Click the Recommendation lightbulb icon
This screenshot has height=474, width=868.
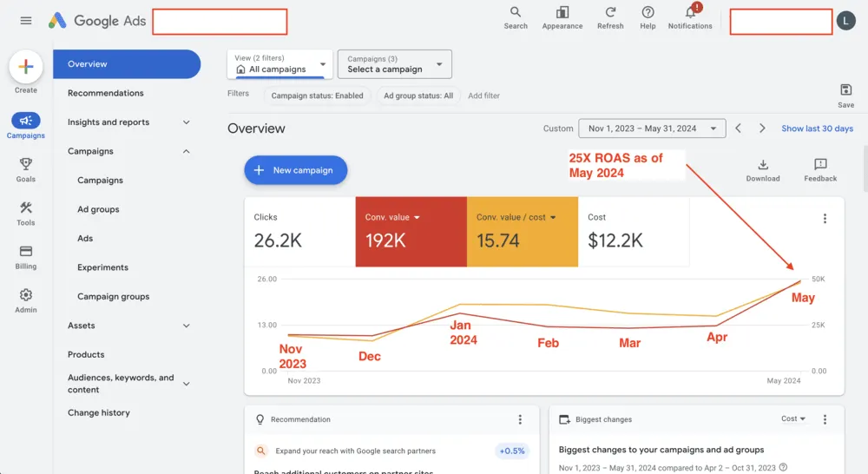coord(260,419)
